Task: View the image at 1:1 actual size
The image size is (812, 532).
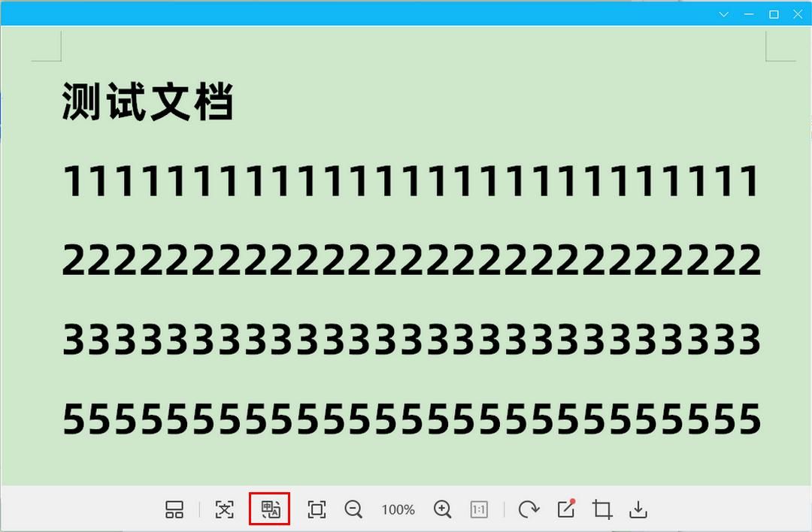Action: pyautogui.click(x=478, y=509)
